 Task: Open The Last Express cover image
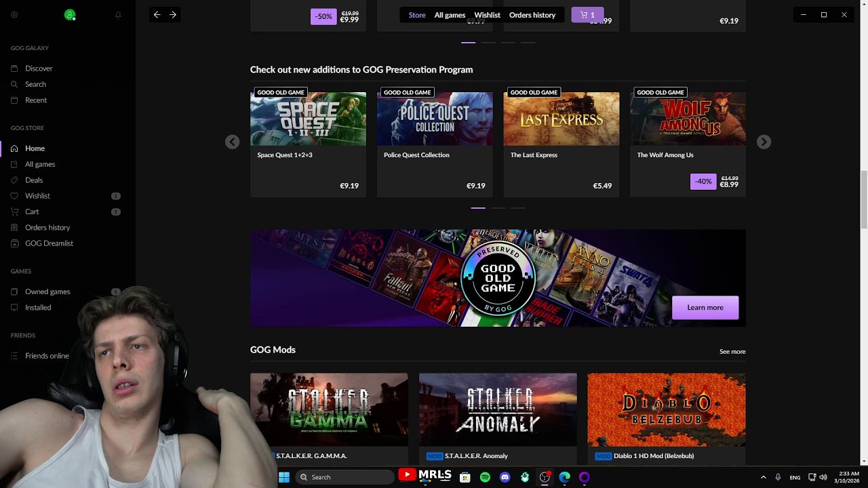(561, 119)
